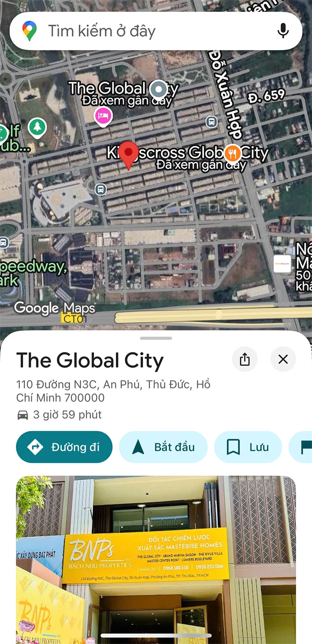This screenshot has width=312, height=644.
Task: Tap the microphone voice search icon
Action: point(283,31)
